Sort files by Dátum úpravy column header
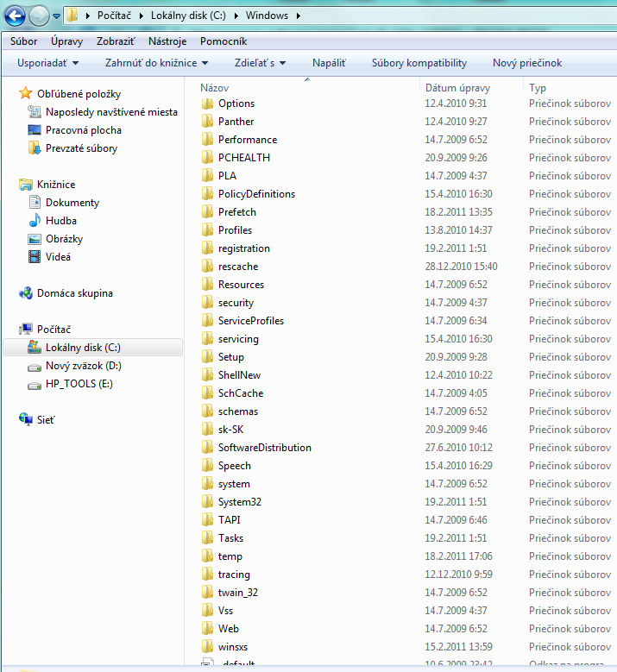 point(457,88)
